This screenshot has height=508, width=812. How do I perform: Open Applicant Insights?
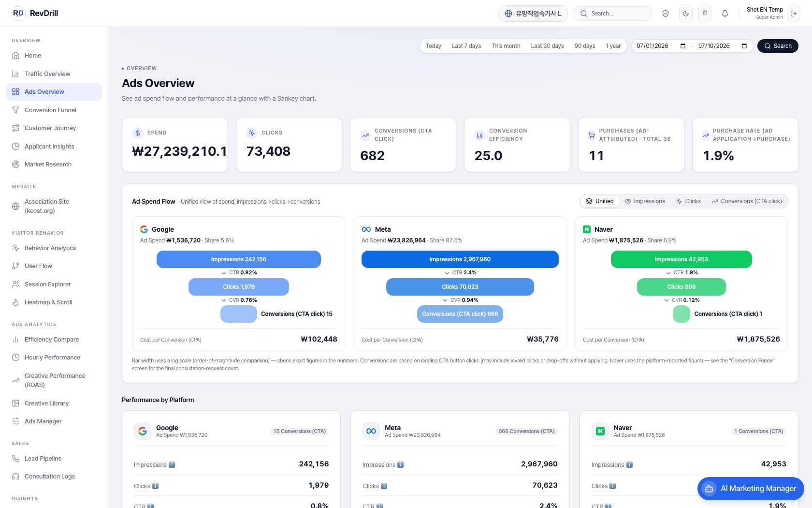tap(54, 146)
